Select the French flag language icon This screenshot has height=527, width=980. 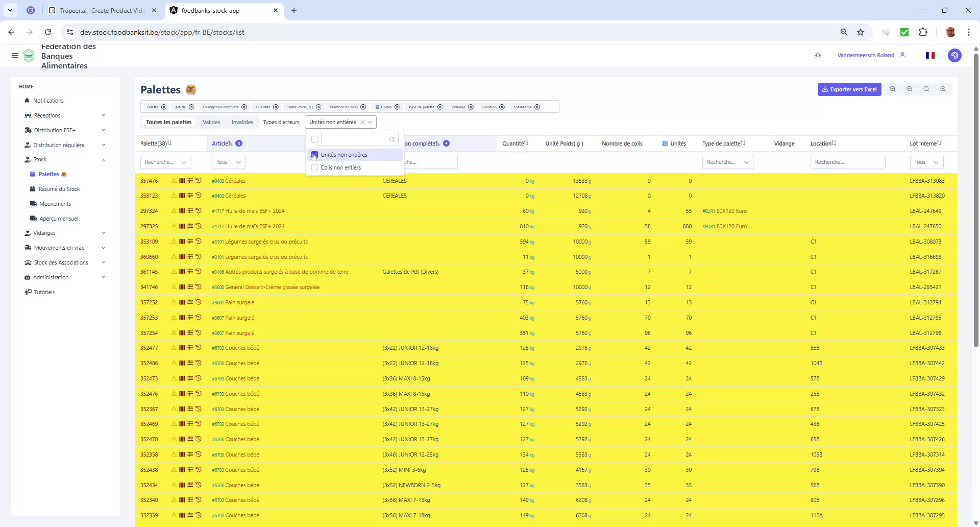coord(930,55)
